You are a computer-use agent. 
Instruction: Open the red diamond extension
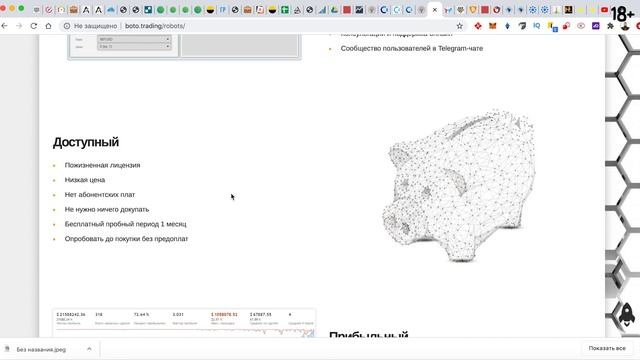(x=478, y=26)
